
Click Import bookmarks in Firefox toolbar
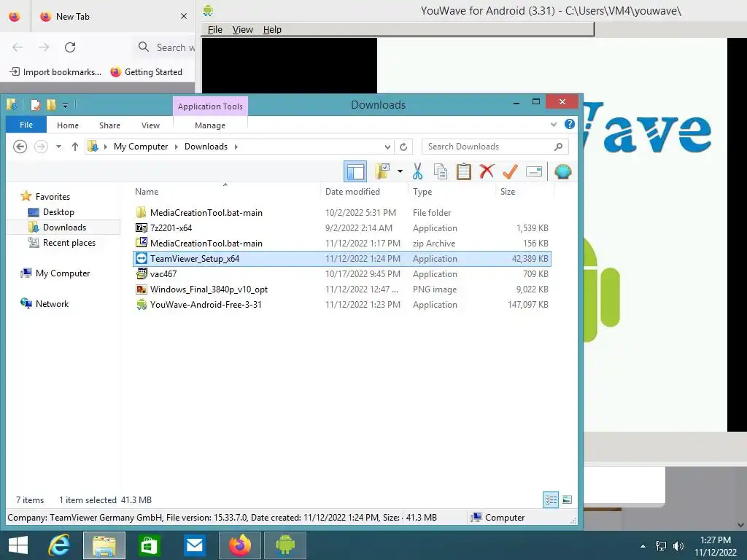coord(55,72)
